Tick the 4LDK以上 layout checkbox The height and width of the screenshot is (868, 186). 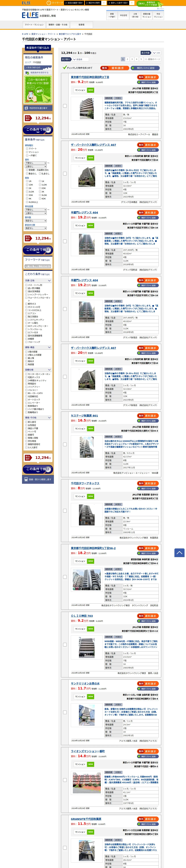tap(27, 202)
